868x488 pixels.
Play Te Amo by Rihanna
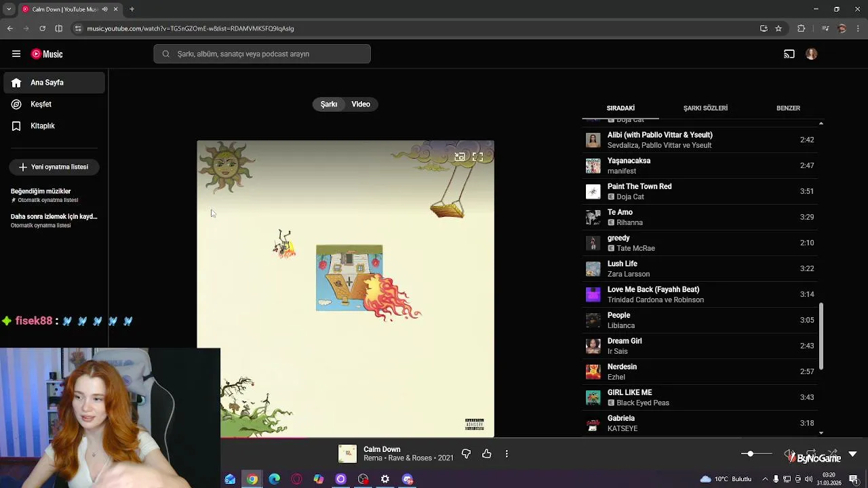(700, 217)
